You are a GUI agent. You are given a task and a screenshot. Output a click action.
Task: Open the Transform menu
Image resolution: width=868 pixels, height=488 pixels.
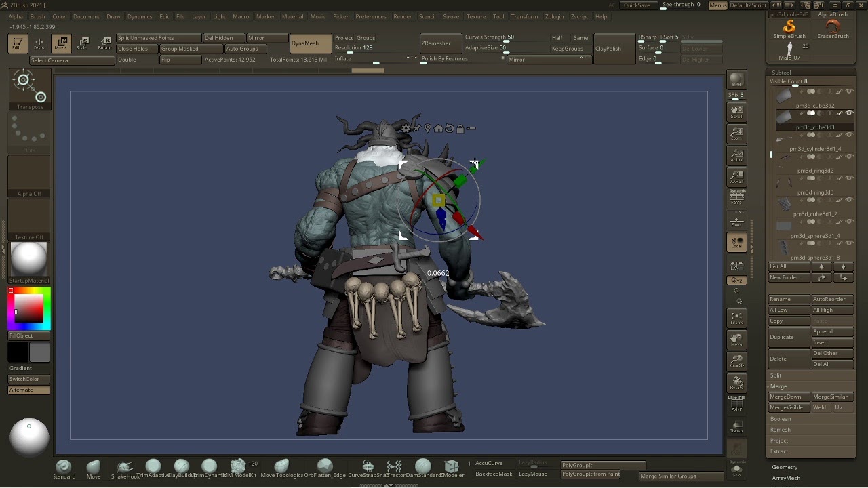click(524, 16)
